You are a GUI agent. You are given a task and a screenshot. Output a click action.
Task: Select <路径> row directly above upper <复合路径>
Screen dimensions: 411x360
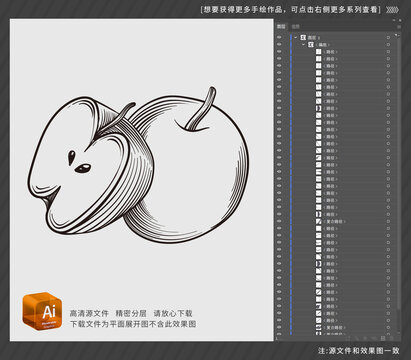coord(330,214)
